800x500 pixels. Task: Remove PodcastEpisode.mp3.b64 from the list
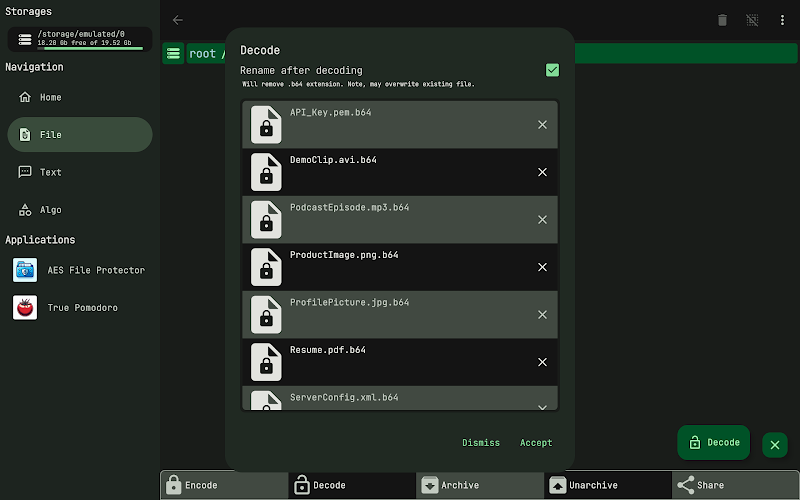(x=542, y=219)
